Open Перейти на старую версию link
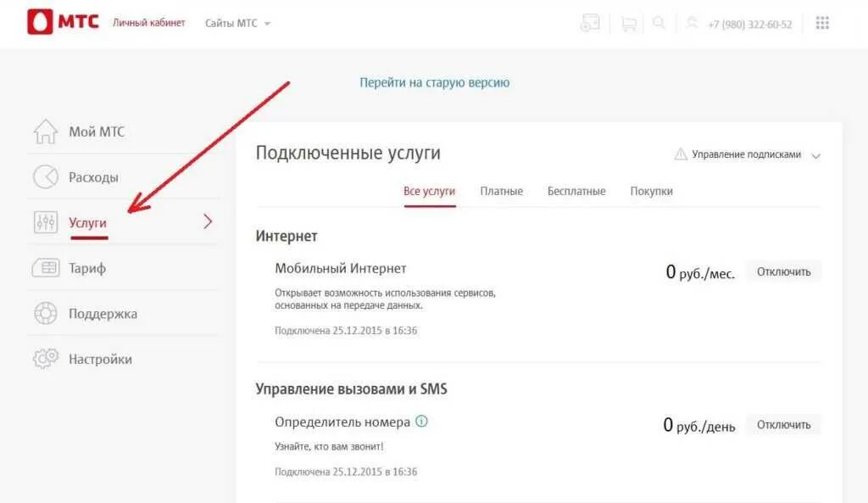868x503 pixels. (435, 82)
